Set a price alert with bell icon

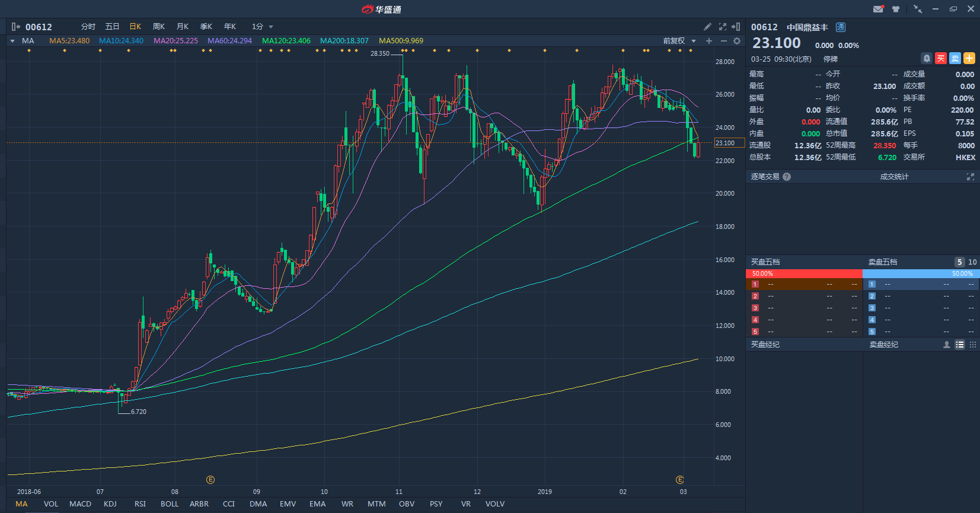(927, 58)
